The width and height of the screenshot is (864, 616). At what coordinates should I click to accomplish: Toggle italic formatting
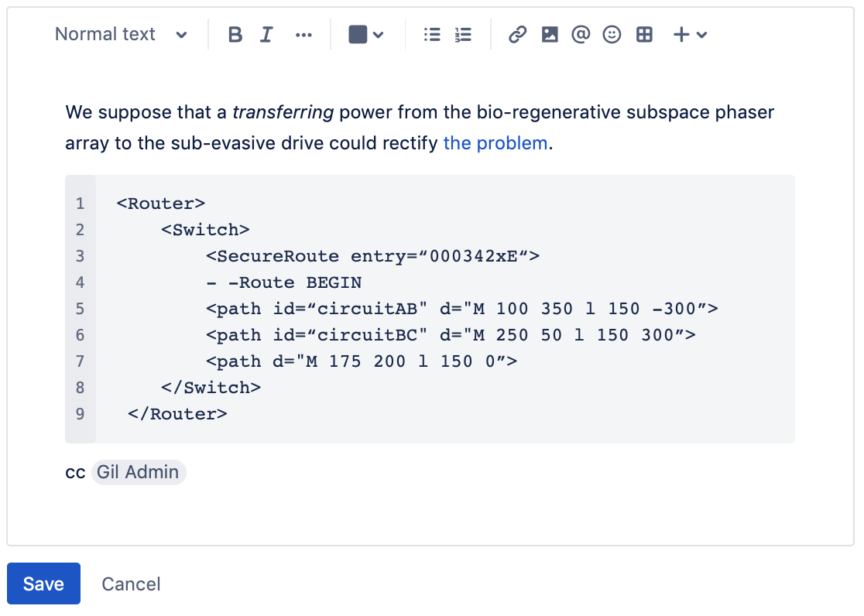point(266,35)
